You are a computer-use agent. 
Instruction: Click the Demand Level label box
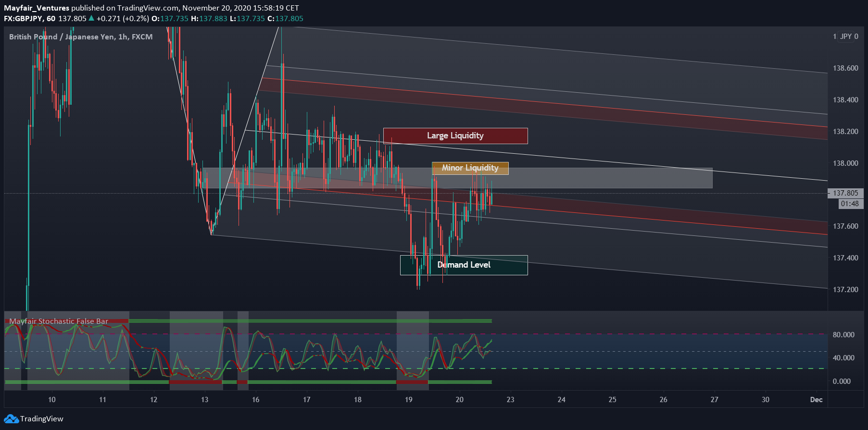[x=464, y=265]
